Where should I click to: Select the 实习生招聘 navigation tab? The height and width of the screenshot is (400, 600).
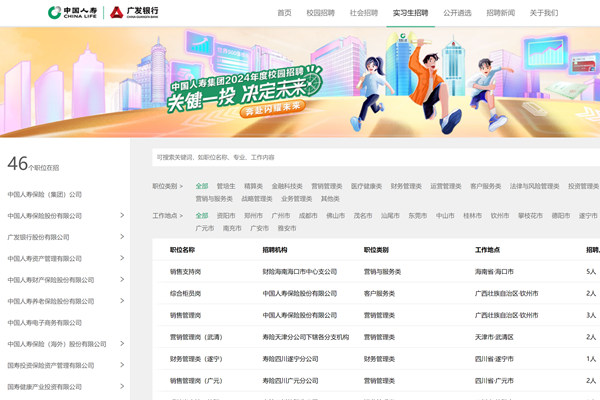[x=411, y=13]
